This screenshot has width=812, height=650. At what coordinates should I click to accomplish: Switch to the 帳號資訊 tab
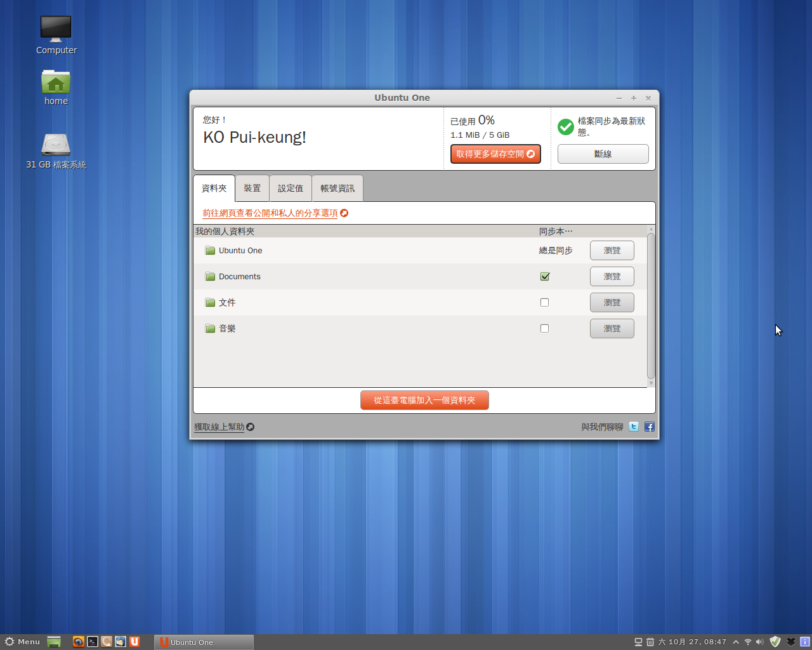point(337,189)
